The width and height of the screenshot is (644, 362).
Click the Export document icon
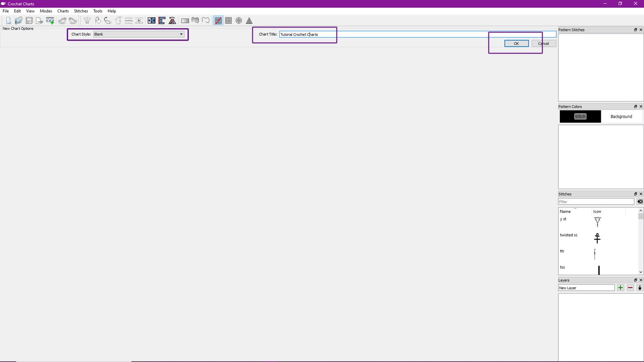(x=39, y=21)
